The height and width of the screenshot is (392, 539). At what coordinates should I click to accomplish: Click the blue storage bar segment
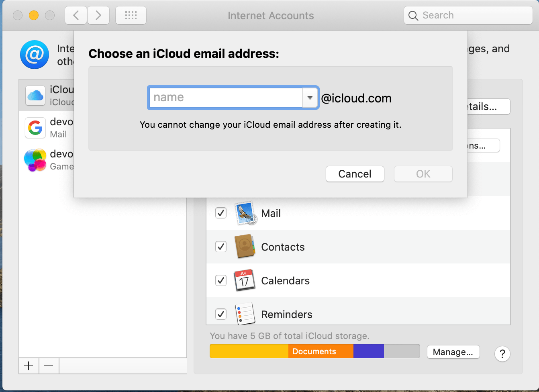pyautogui.click(x=369, y=351)
